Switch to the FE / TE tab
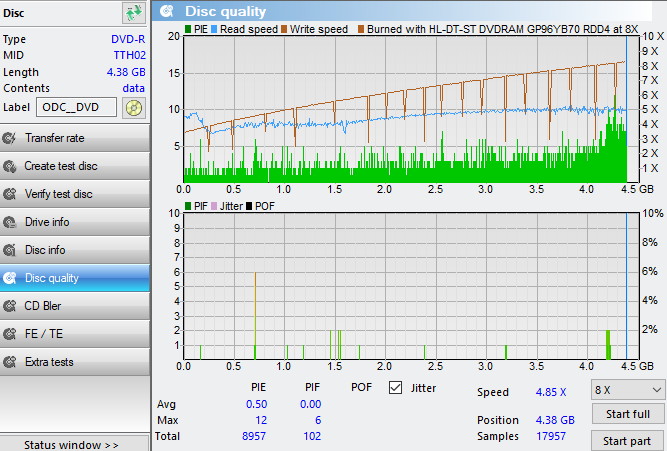This screenshot has width=667, height=451. pos(45,334)
